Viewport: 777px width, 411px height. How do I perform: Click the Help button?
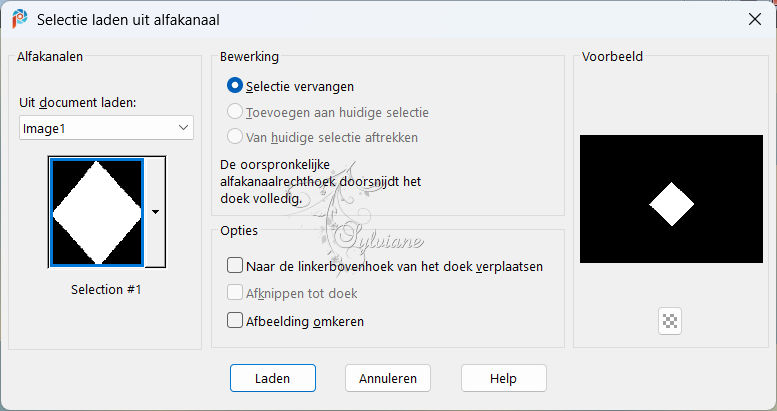(x=503, y=378)
